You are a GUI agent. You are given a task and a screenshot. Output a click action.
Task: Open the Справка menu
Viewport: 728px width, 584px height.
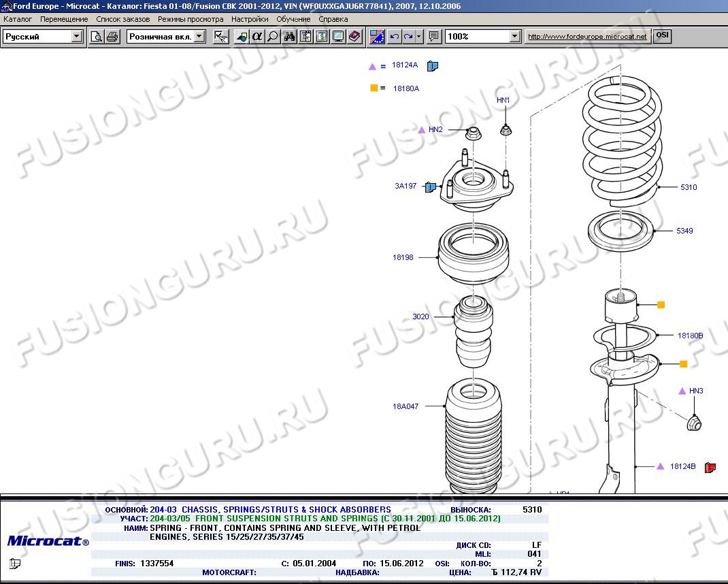tap(333, 19)
